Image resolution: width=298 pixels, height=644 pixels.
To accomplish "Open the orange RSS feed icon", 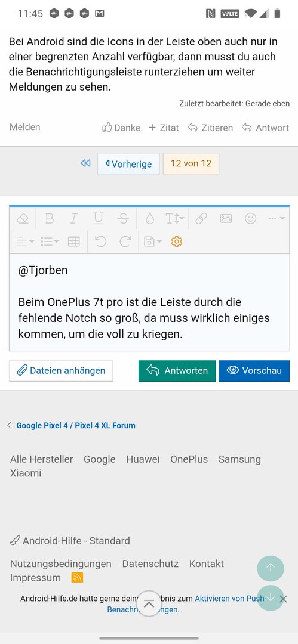I will click(78, 577).
